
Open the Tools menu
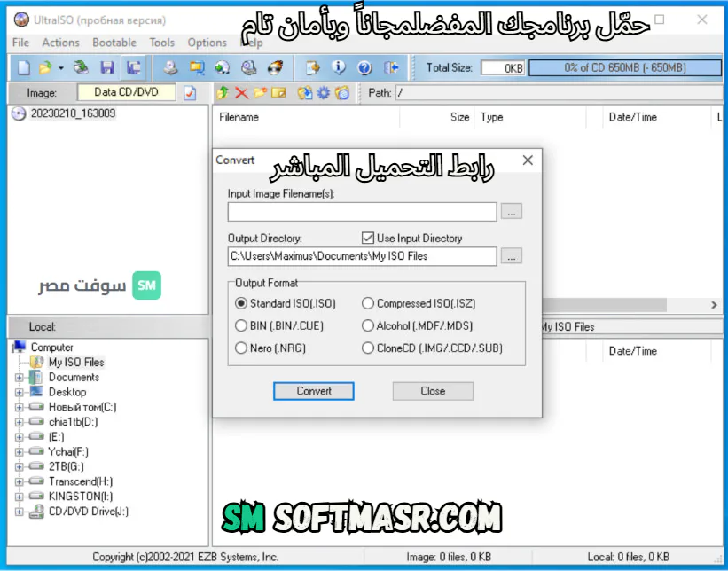[x=162, y=43]
